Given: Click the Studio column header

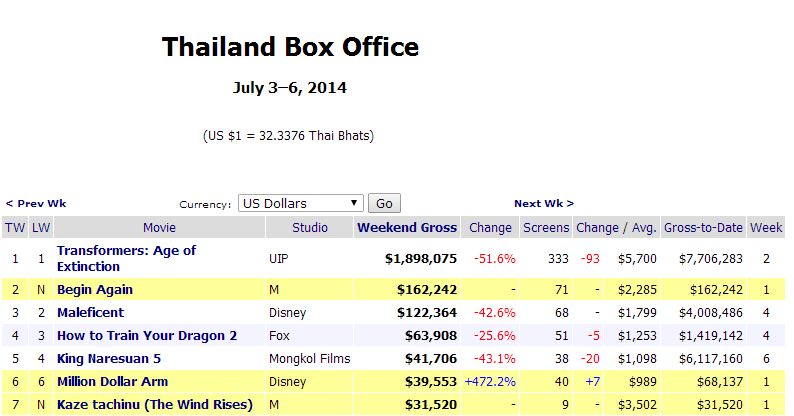Looking at the screenshot, I should tap(310, 227).
